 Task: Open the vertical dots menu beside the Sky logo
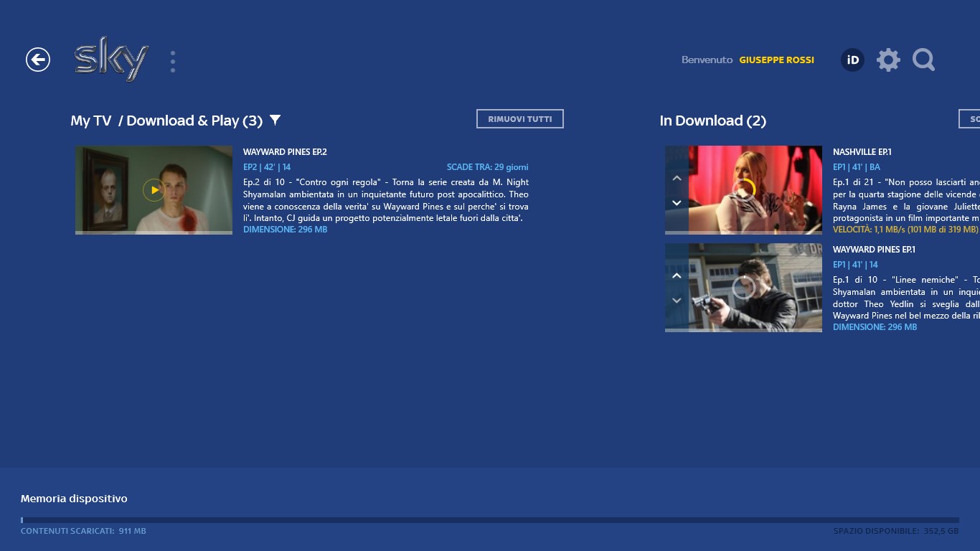pos(172,60)
